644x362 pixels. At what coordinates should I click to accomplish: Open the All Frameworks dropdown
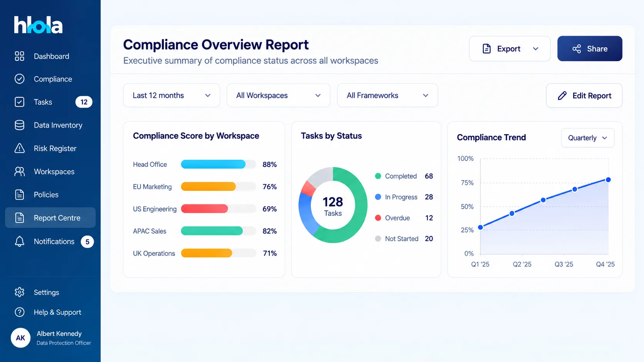click(x=387, y=95)
